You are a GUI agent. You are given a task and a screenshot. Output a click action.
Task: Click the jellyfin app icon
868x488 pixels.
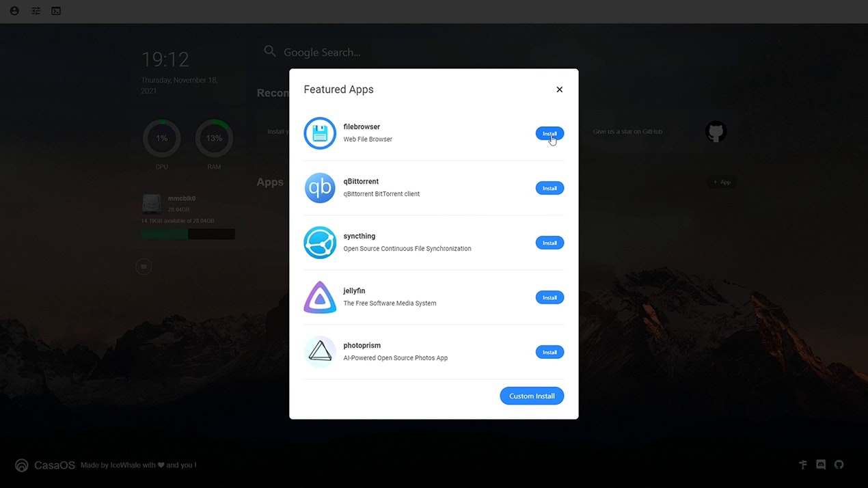coord(320,297)
